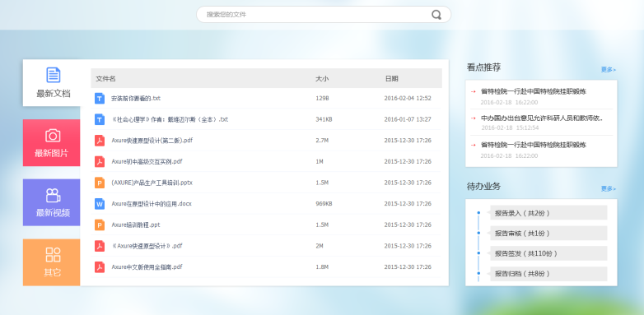Open the 其它 category tab
This screenshot has height=315, width=644.
point(52,262)
